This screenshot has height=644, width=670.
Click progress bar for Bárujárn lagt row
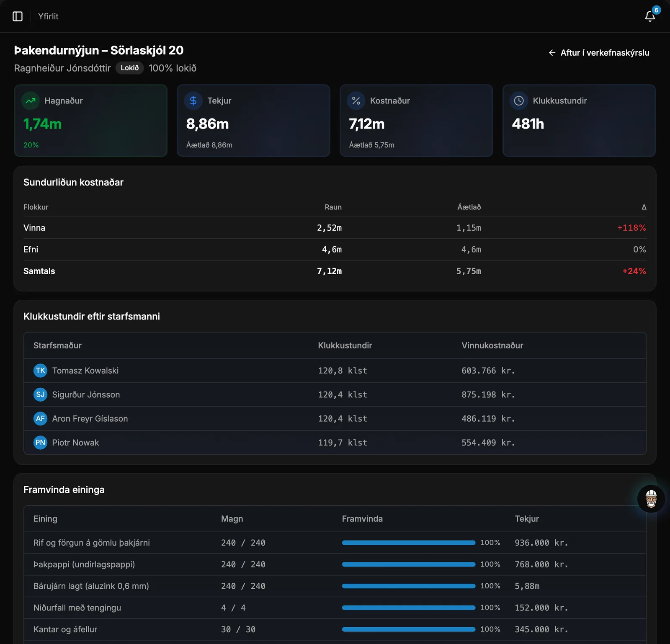(x=409, y=586)
